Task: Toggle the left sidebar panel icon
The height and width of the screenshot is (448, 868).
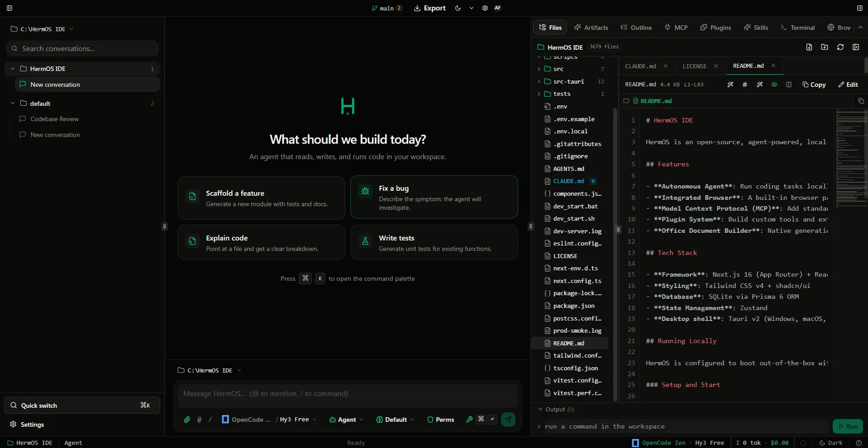Action: [x=10, y=8]
